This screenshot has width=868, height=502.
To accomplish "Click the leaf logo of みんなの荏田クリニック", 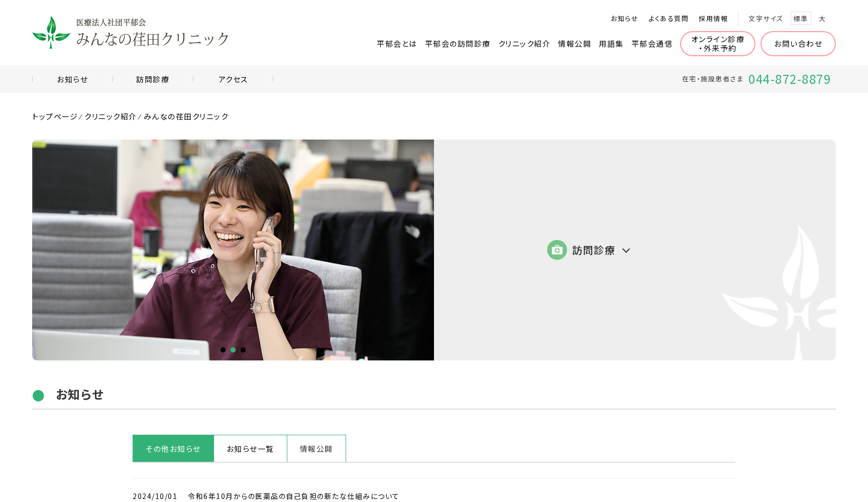I will (x=50, y=32).
